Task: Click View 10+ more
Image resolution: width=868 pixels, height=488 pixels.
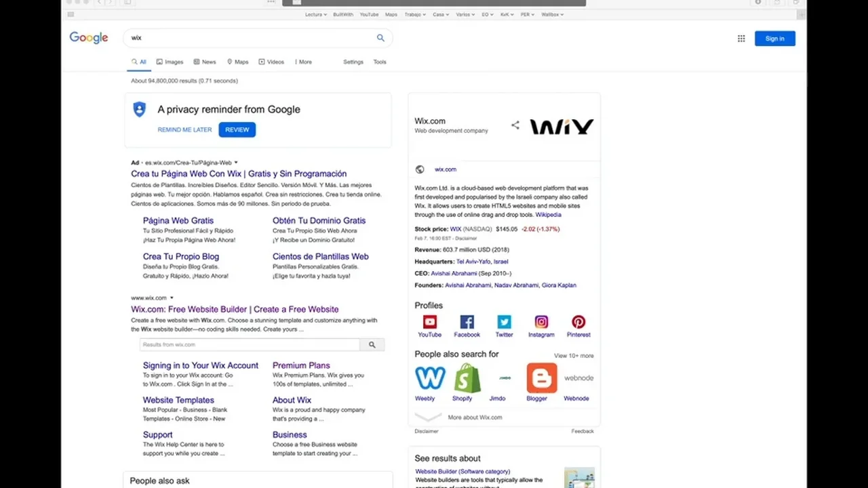Action: tap(574, 356)
